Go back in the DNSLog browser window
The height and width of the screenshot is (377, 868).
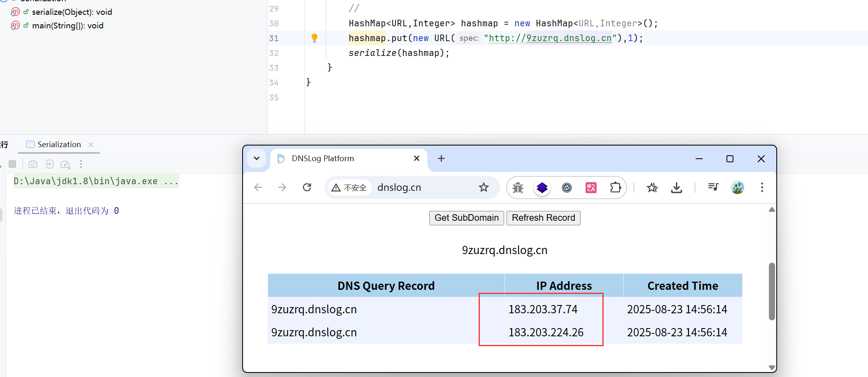point(258,187)
